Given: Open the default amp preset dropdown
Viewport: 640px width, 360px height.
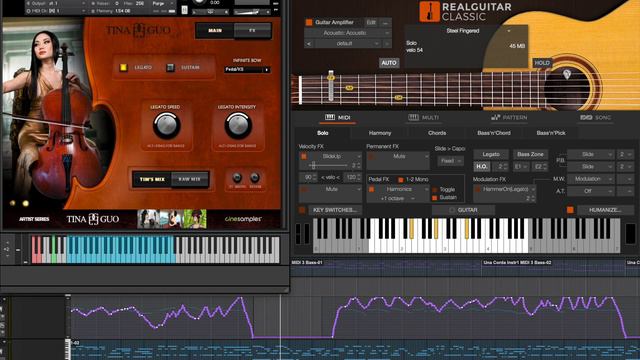Looking at the screenshot, I should [348, 43].
